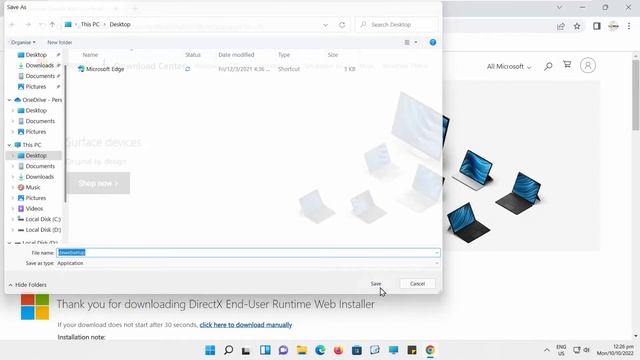Viewport: 640px width, 360px height.
Task: Cancel the Save As dialog
Action: (x=417, y=284)
